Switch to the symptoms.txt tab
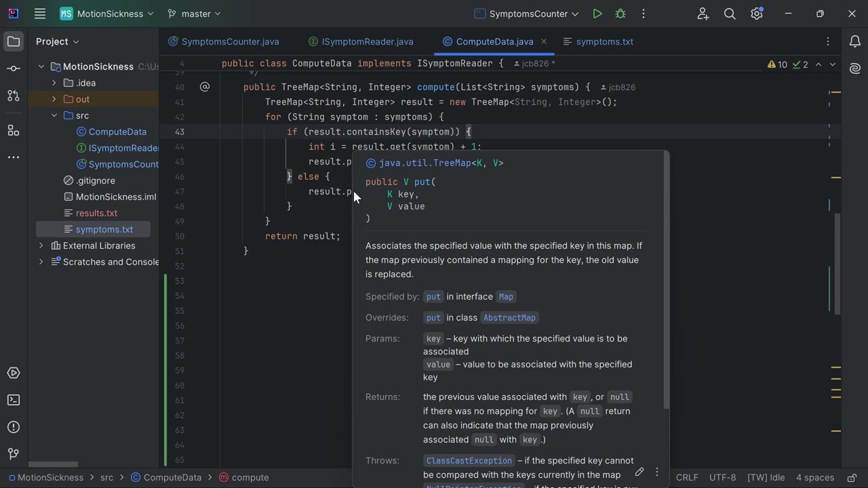Screen dimensions: 868x488 604,41
